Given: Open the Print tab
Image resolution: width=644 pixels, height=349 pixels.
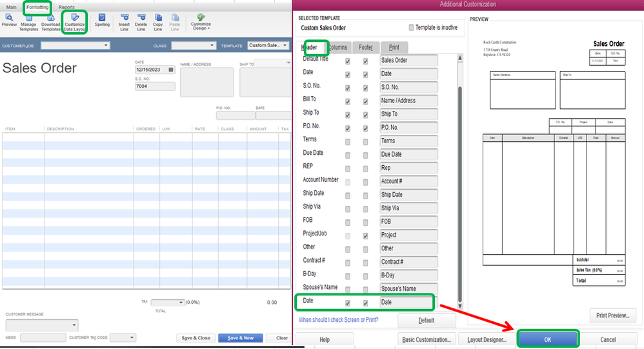Looking at the screenshot, I should click(394, 47).
